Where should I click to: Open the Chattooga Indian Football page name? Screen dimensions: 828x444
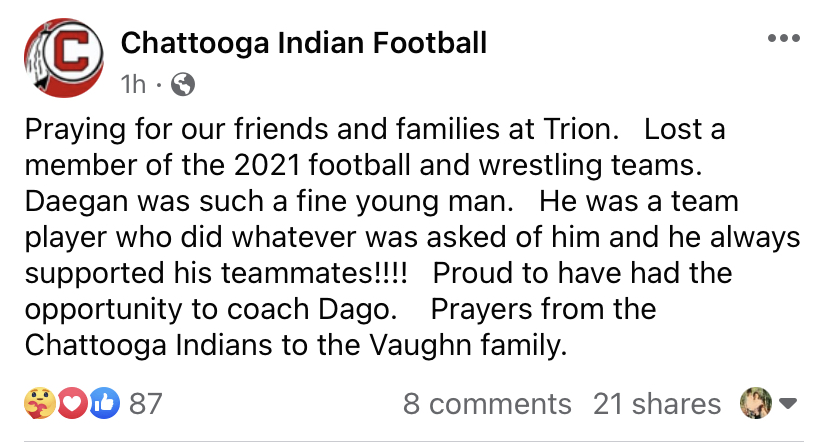point(304,43)
